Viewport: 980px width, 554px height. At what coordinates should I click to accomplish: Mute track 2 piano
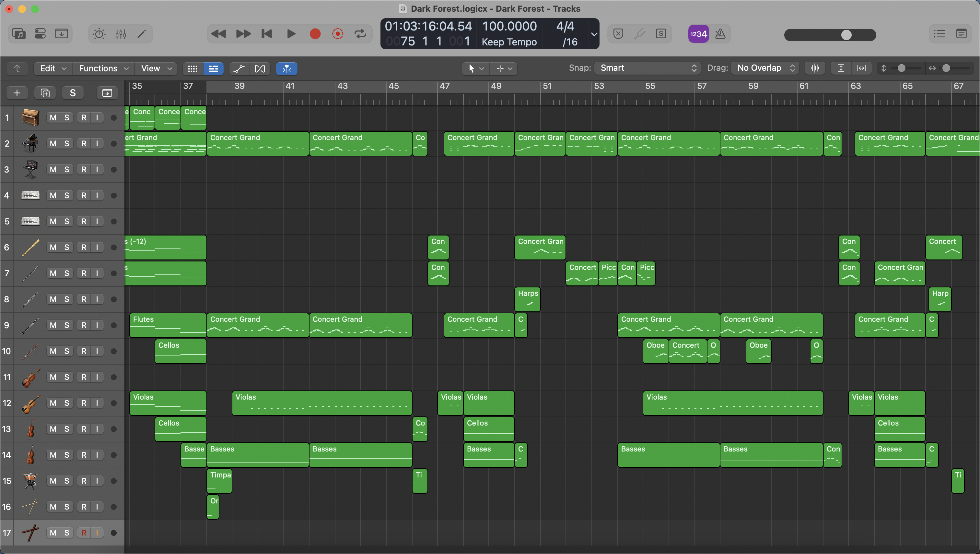click(x=53, y=144)
